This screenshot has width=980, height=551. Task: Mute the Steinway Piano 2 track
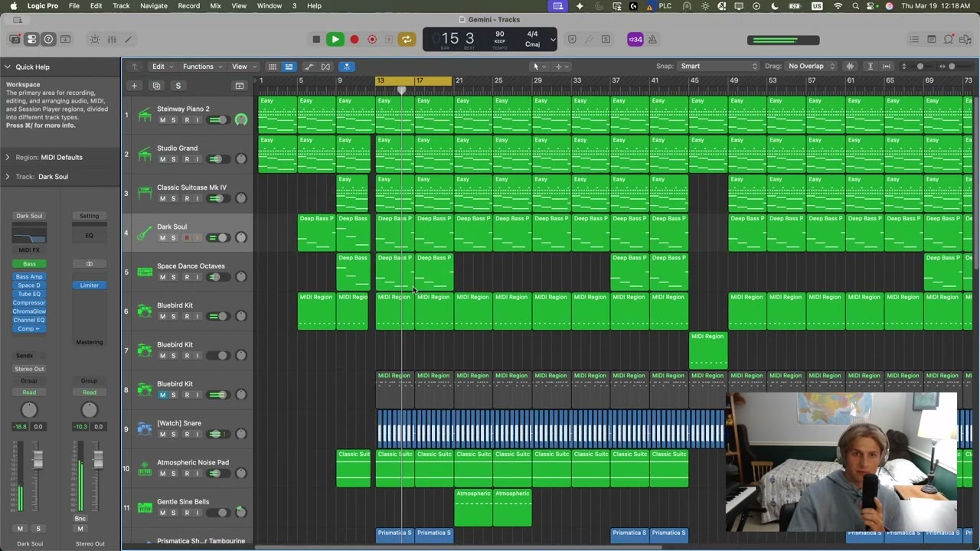pyautogui.click(x=162, y=120)
